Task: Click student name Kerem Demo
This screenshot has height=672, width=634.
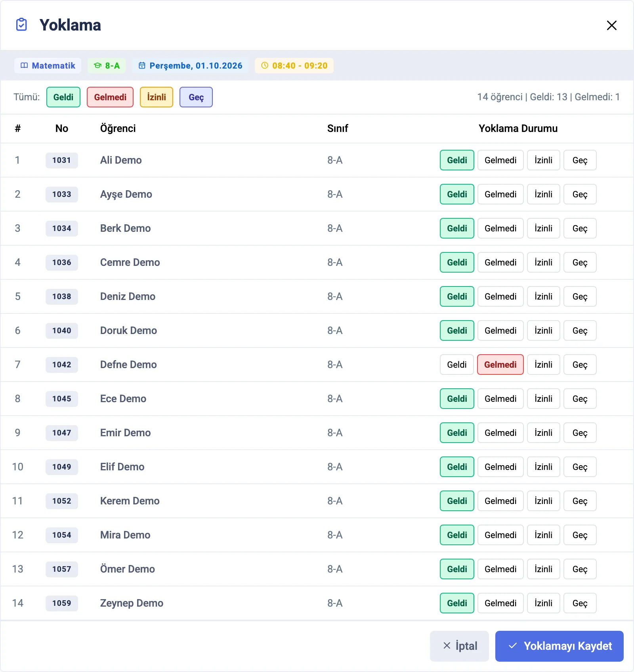Action: (x=130, y=501)
